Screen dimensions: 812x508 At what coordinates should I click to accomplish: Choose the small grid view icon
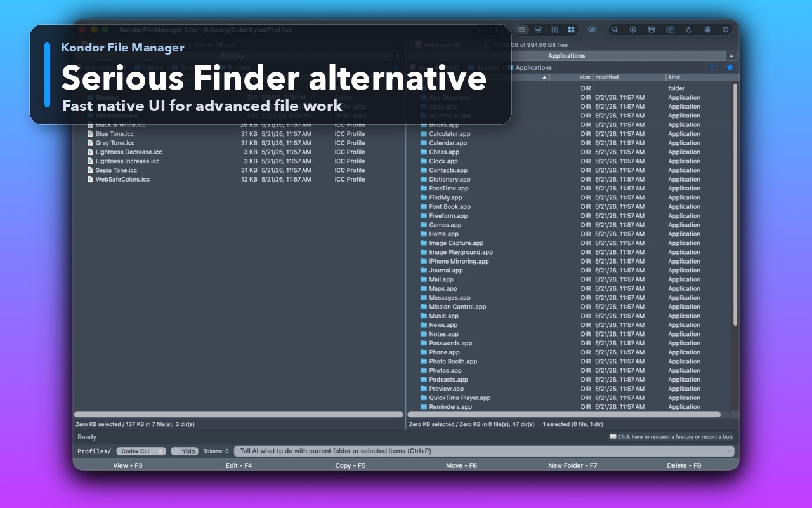(554, 30)
